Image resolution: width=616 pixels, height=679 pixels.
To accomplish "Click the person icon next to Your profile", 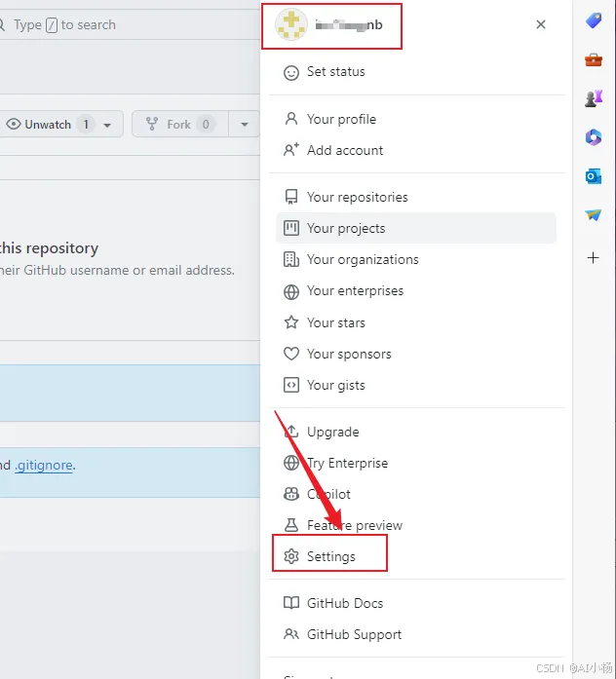I will click(x=291, y=119).
